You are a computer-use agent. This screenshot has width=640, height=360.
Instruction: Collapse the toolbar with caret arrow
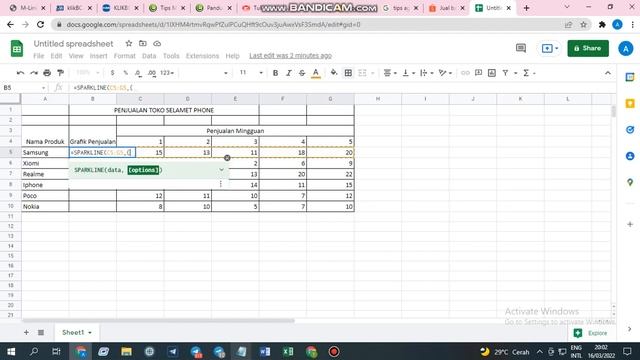point(608,73)
